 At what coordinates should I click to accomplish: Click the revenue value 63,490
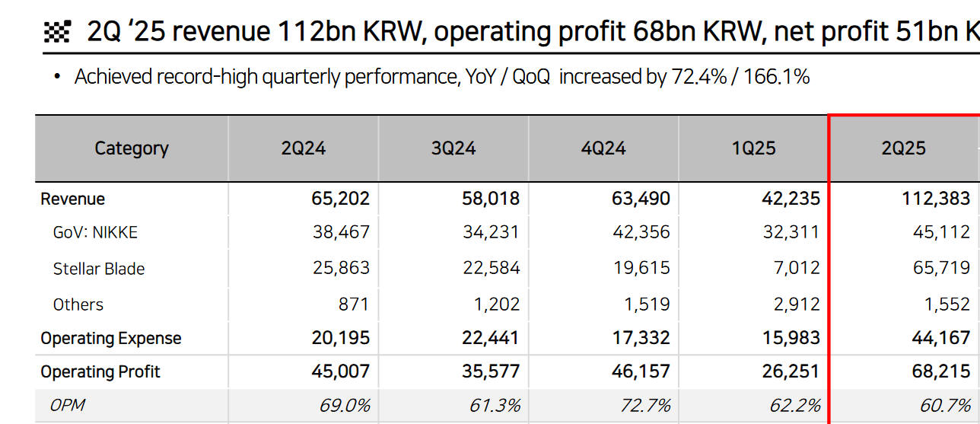point(641,199)
